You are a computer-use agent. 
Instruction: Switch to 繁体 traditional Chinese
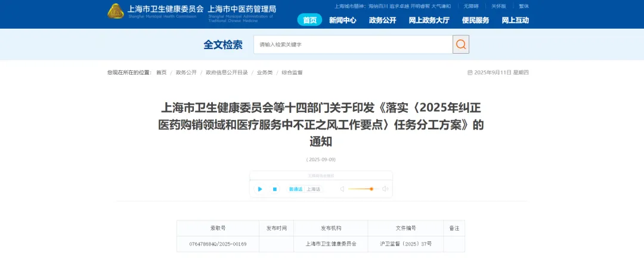(x=524, y=6)
